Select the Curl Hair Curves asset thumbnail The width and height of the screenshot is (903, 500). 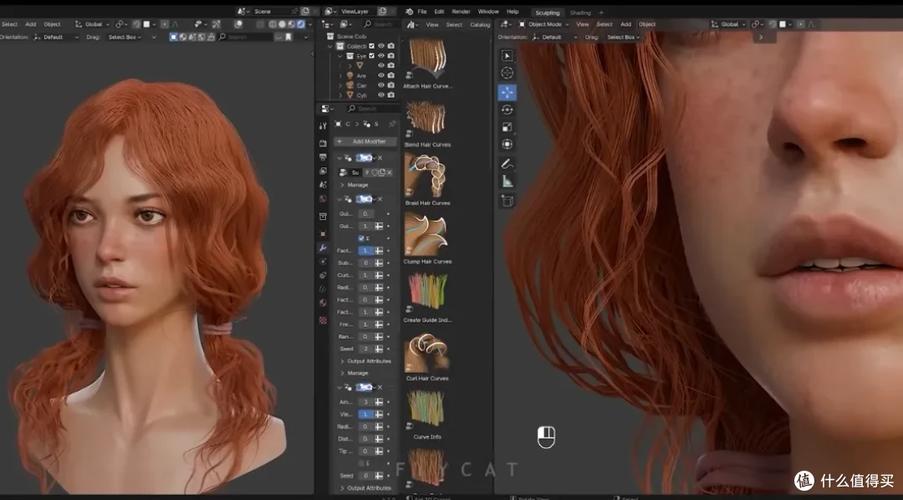pos(426,351)
